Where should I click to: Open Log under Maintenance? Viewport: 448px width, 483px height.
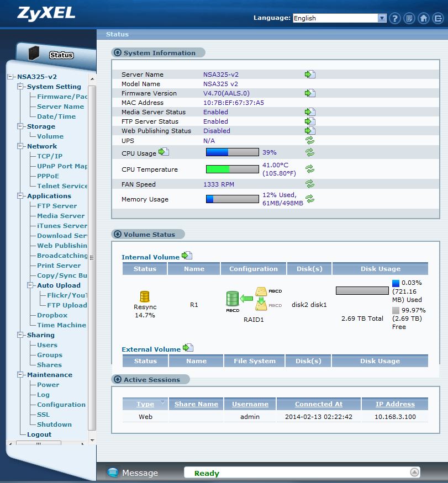click(43, 395)
